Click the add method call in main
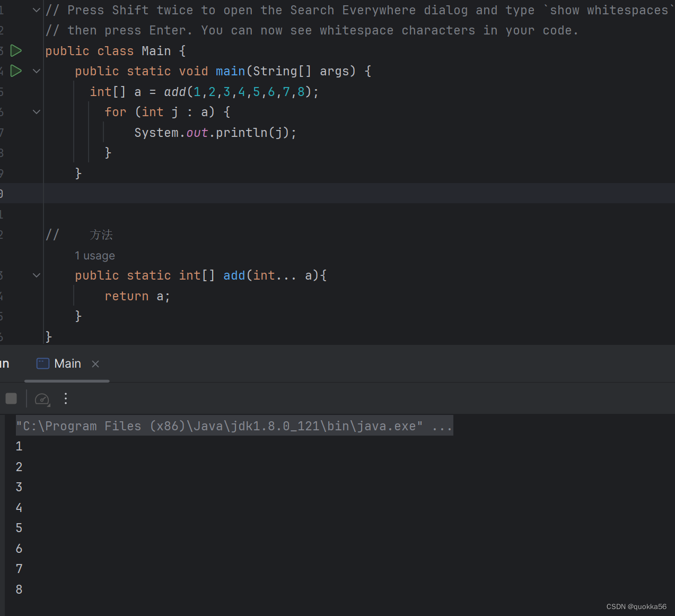 [175, 92]
